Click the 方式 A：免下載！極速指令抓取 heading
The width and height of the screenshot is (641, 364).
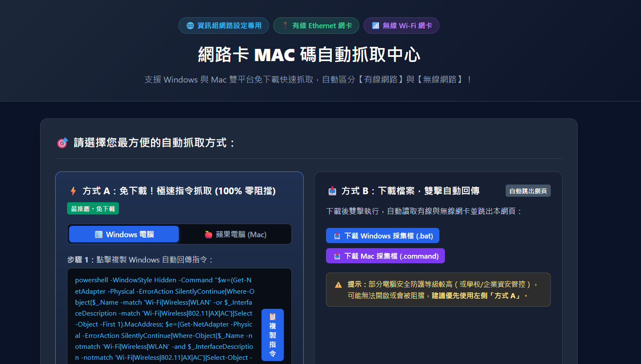[179, 191]
